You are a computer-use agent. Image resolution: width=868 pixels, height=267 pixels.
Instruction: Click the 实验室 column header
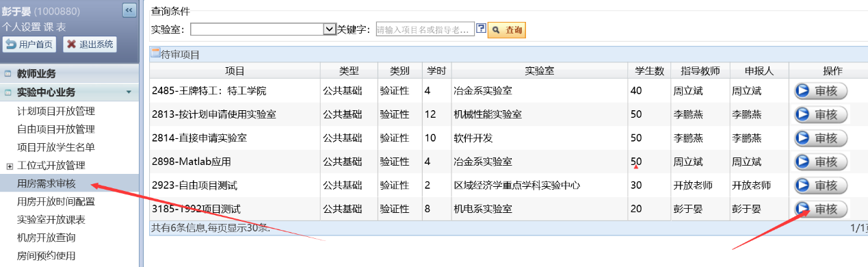540,71
